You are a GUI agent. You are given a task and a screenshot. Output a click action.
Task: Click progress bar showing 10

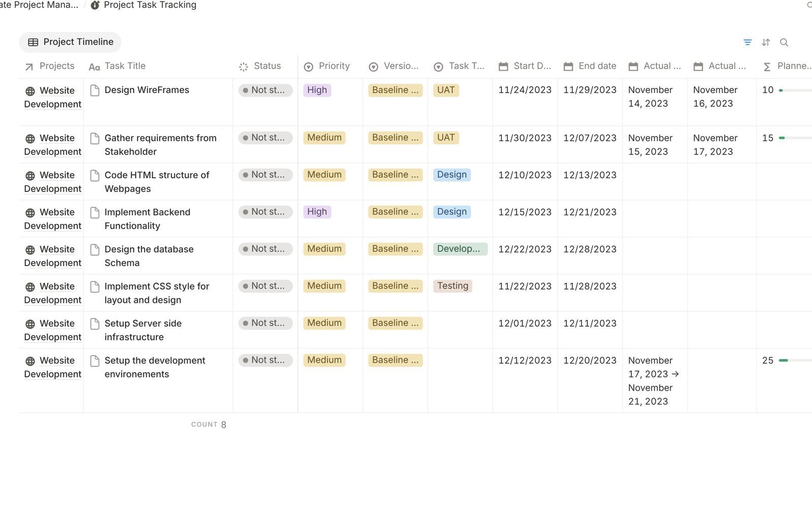click(x=795, y=90)
